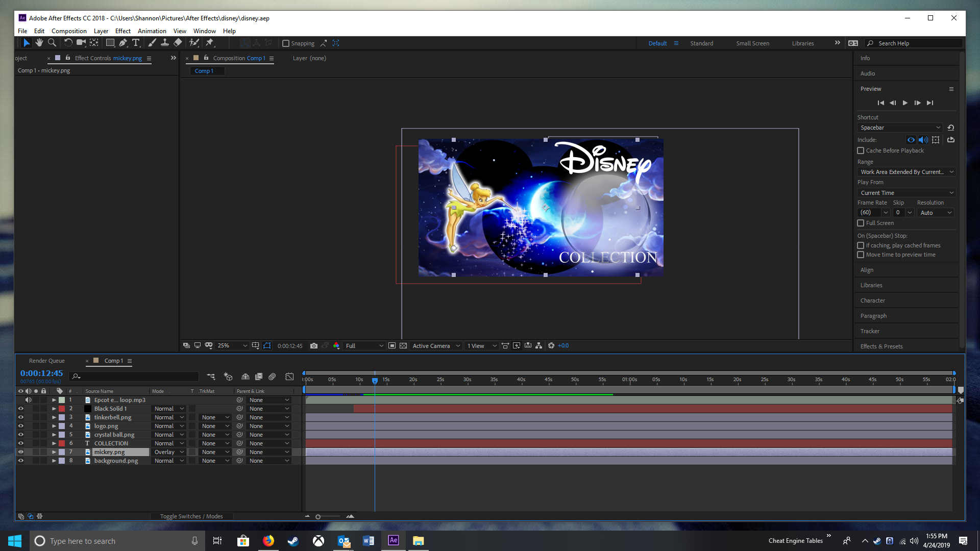Viewport: 980px width, 551px height.
Task: Open the Effect menu
Action: (x=123, y=31)
